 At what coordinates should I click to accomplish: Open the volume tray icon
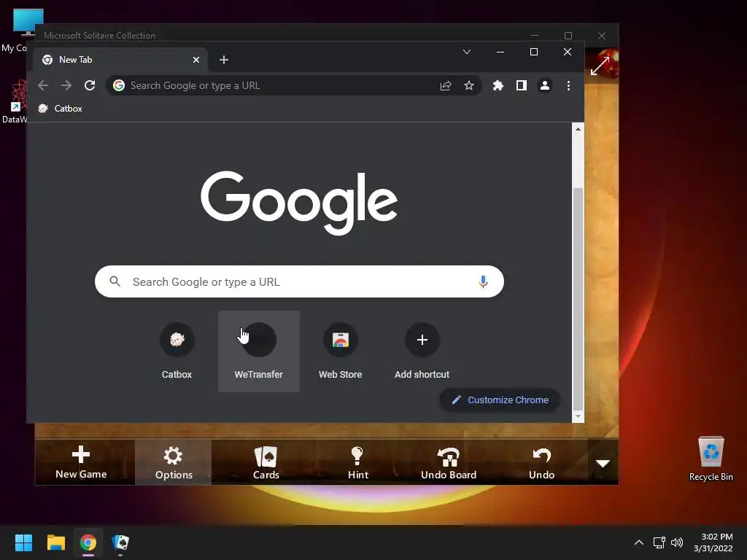(676, 542)
